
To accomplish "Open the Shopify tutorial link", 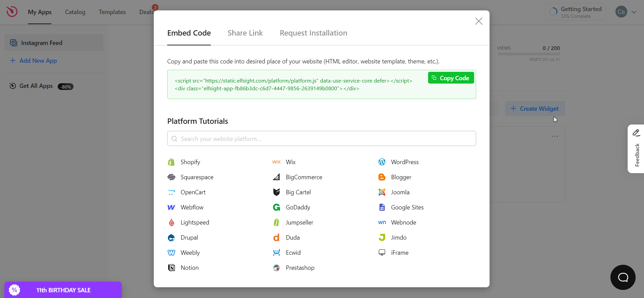I will coord(190,162).
